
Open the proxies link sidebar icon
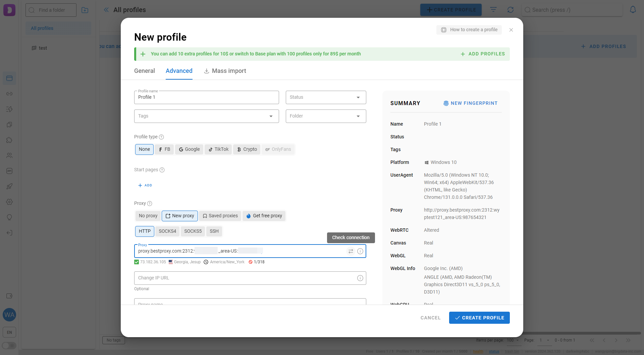[9, 94]
